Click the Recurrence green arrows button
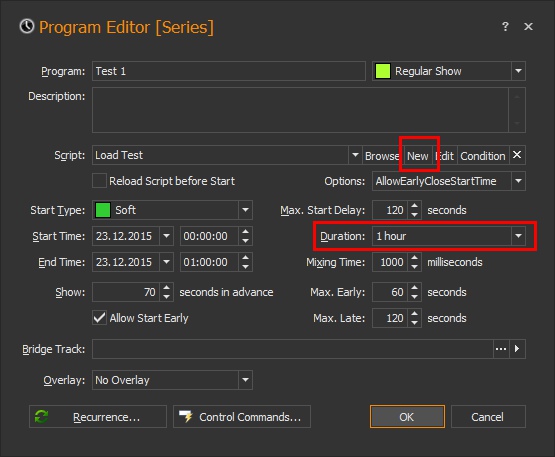 tap(98, 417)
